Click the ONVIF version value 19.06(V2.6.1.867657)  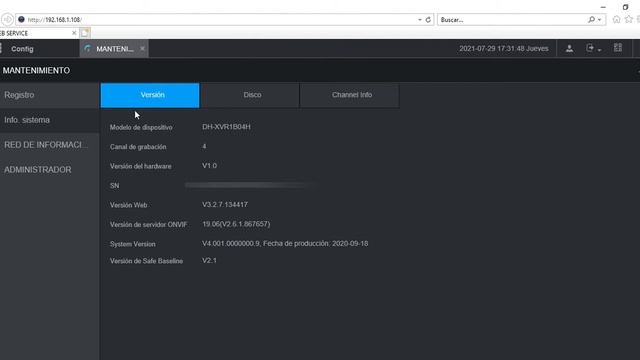pos(236,224)
